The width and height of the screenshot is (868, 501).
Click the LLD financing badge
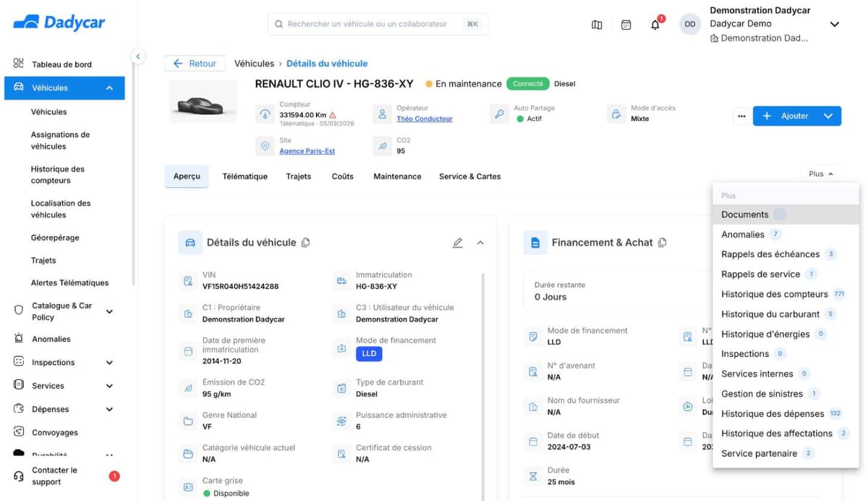(x=369, y=354)
